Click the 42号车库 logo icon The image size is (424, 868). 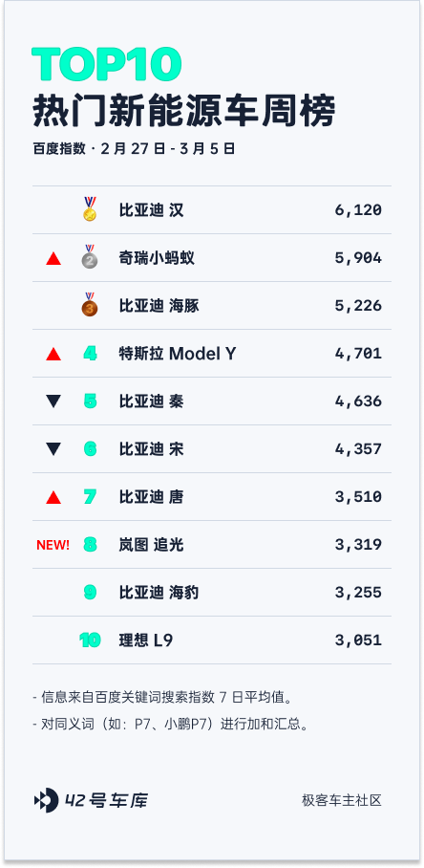tap(46, 800)
